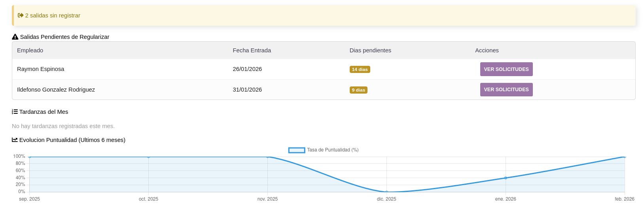Click the 2 salidas sin registrar alert text
The image size is (644, 205).
(53, 15)
